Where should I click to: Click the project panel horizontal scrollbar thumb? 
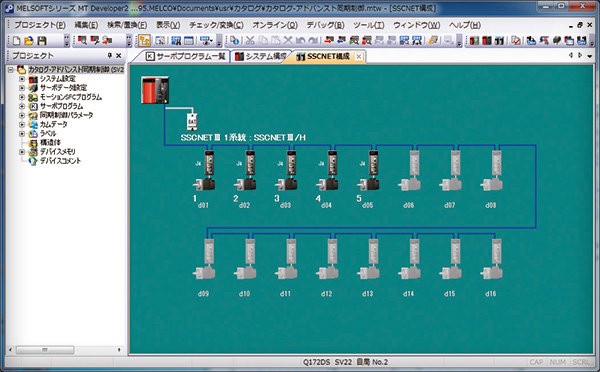(45, 349)
